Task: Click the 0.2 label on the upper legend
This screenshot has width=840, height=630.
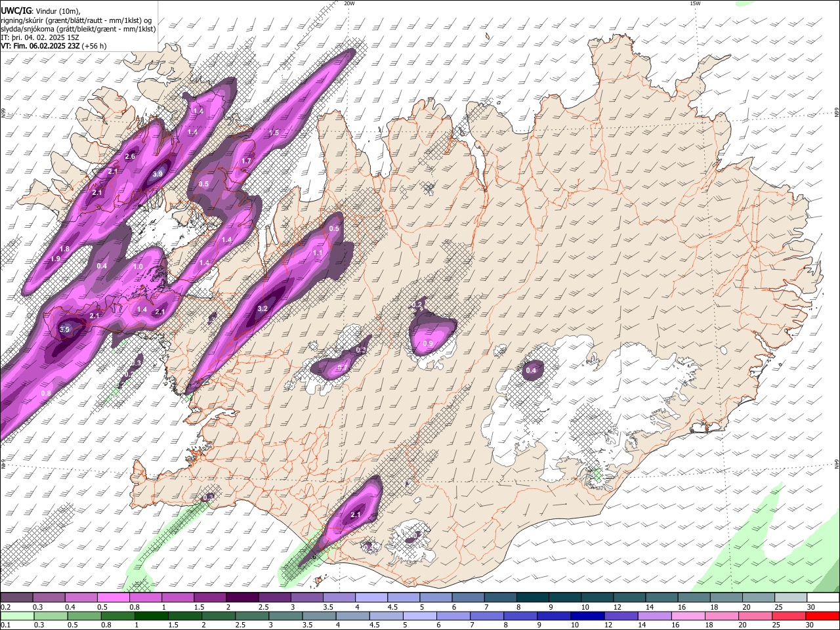Action: click(x=6, y=607)
